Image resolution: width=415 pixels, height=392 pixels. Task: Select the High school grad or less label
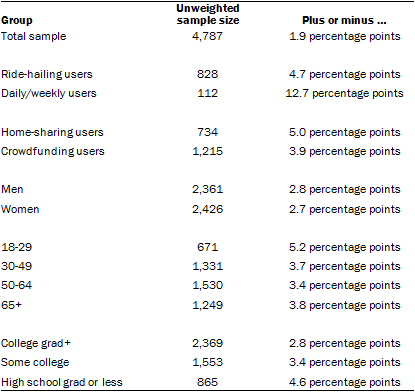62,382
